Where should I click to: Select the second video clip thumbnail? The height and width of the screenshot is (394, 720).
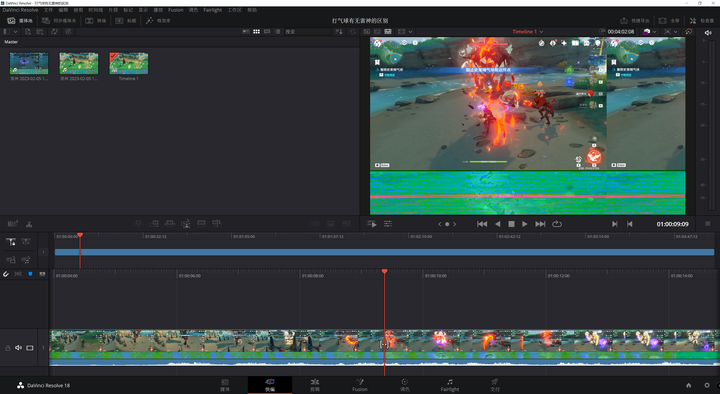79,63
